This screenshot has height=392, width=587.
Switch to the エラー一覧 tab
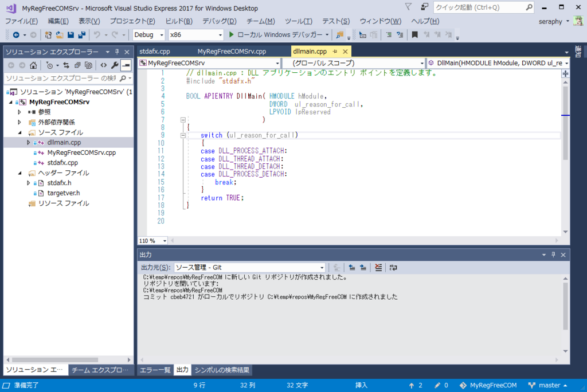155,370
